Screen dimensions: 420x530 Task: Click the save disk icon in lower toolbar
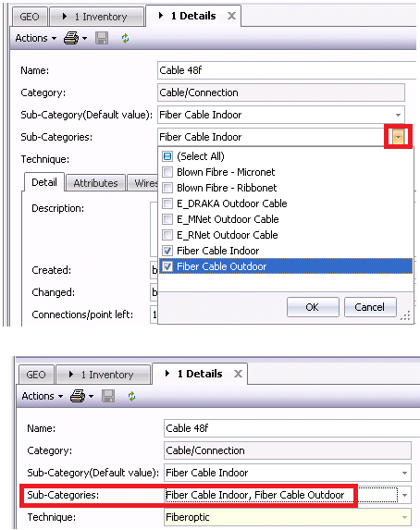[108, 396]
